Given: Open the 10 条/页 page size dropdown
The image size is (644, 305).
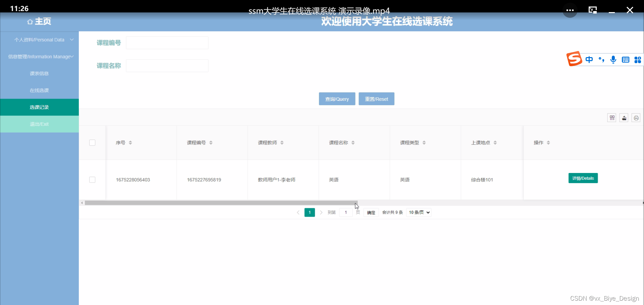Looking at the screenshot, I should tap(419, 212).
